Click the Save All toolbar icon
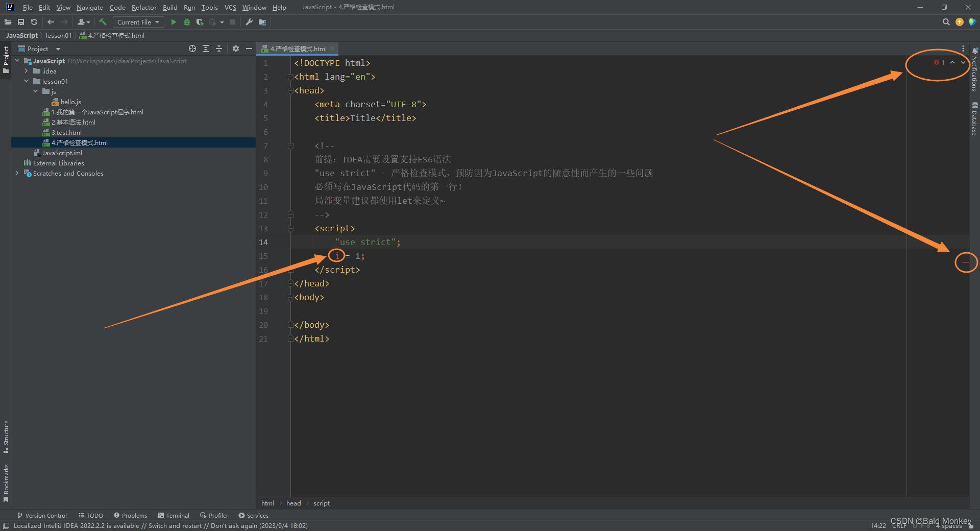Viewport: 980px width, 531px height. tap(21, 22)
